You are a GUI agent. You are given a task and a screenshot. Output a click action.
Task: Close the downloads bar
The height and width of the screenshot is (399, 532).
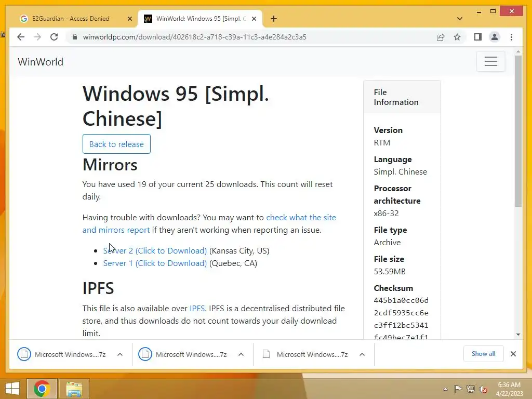pyautogui.click(x=513, y=354)
